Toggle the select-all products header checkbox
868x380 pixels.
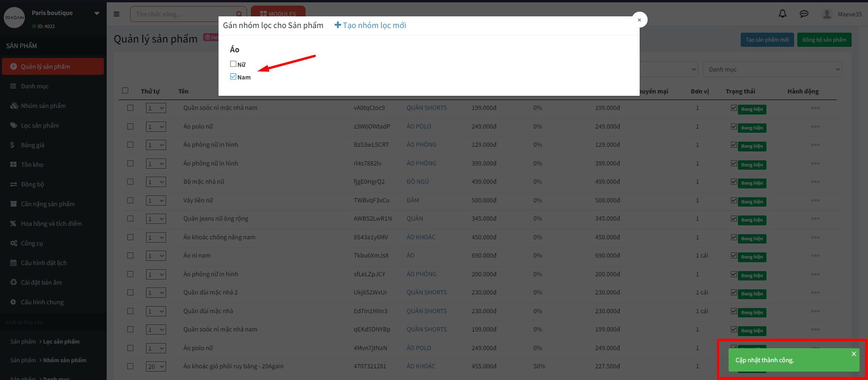(x=125, y=91)
